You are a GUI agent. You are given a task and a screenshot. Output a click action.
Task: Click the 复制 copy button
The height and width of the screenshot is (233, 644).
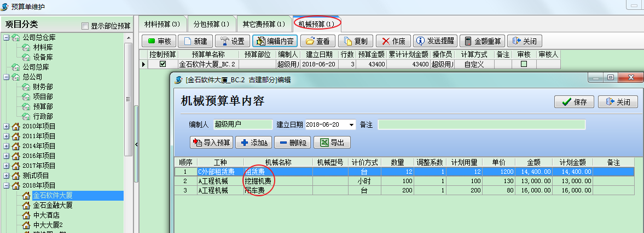(355, 41)
